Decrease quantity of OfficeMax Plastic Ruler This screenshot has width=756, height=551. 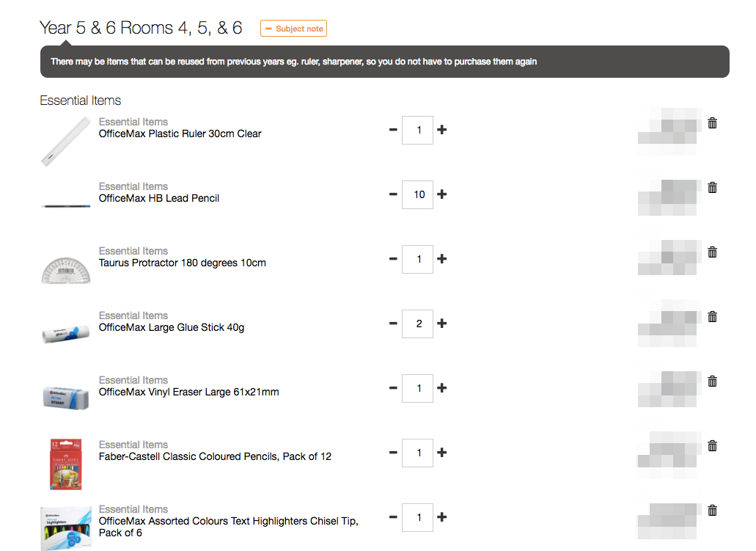point(393,130)
